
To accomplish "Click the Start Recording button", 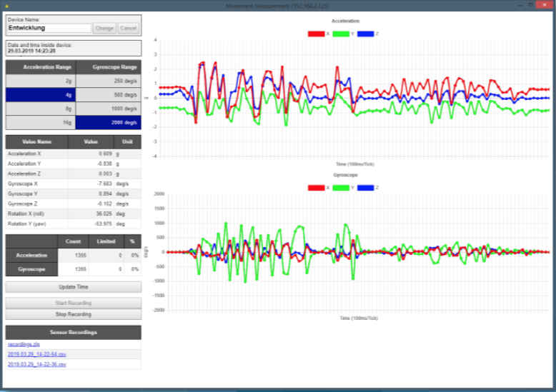I will tap(74, 303).
